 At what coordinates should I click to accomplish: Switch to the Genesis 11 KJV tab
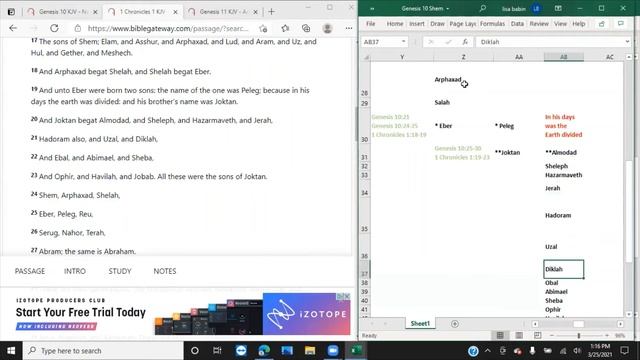[x=224, y=12]
